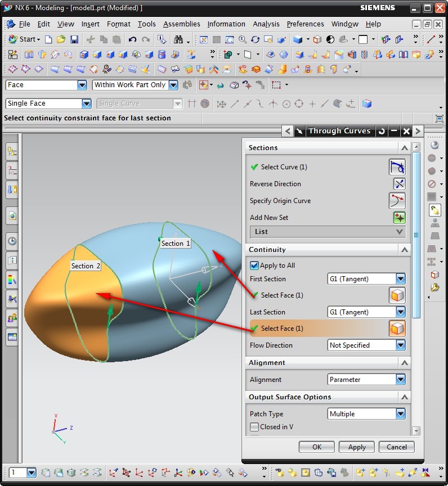Open the Alignment Parameter dropdown
Viewport: 448px width, 486px height.
[401, 379]
